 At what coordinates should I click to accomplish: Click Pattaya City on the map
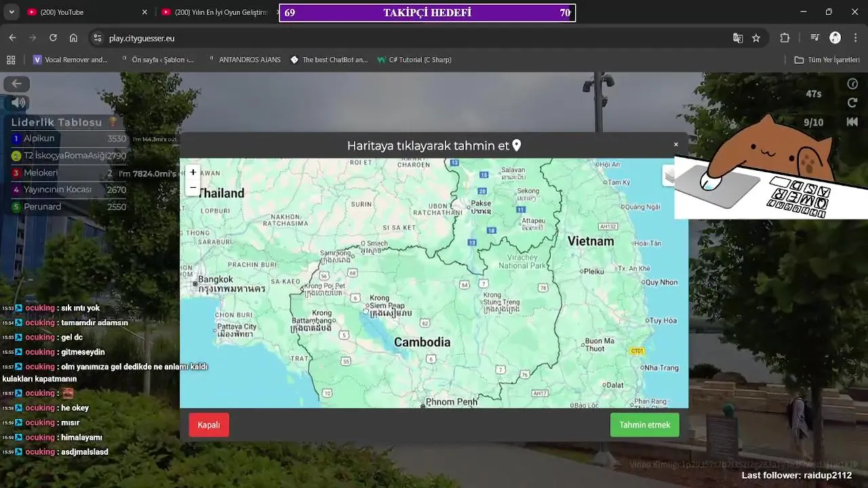point(236,327)
